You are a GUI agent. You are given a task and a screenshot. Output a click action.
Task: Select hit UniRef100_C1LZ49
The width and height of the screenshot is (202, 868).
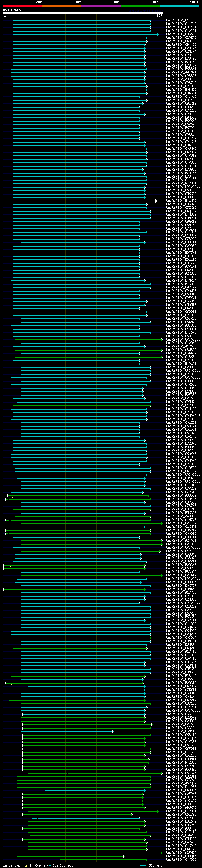181,24
